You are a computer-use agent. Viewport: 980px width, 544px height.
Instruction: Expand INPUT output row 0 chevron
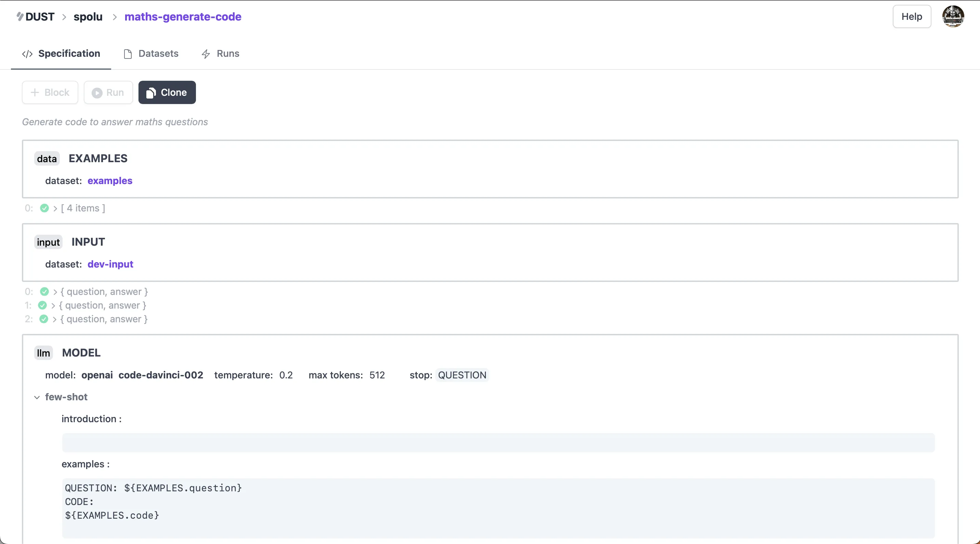(x=55, y=292)
